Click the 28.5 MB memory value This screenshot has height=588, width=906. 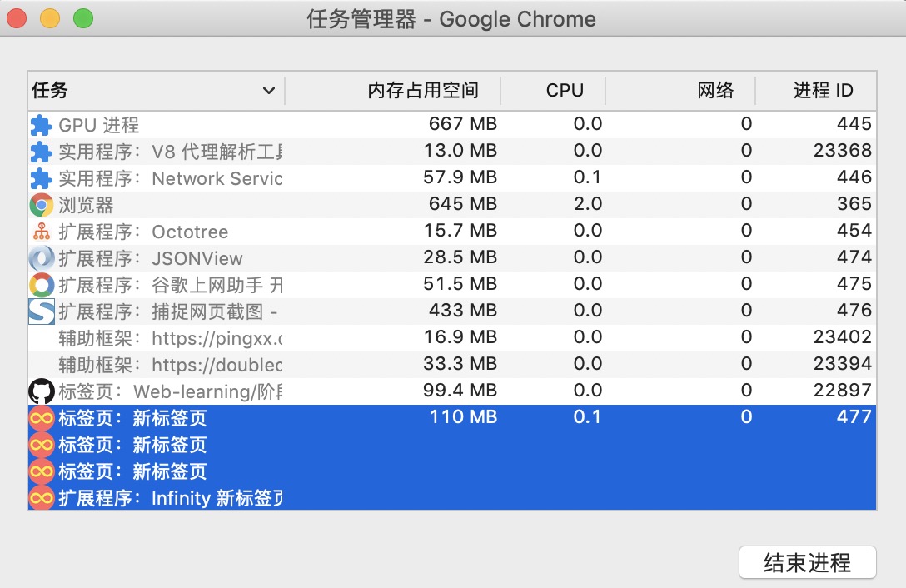pyautogui.click(x=460, y=257)
